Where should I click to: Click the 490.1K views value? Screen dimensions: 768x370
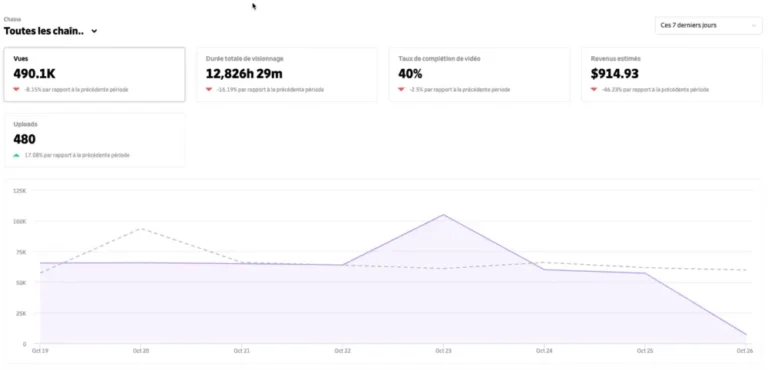coord(34,74)
